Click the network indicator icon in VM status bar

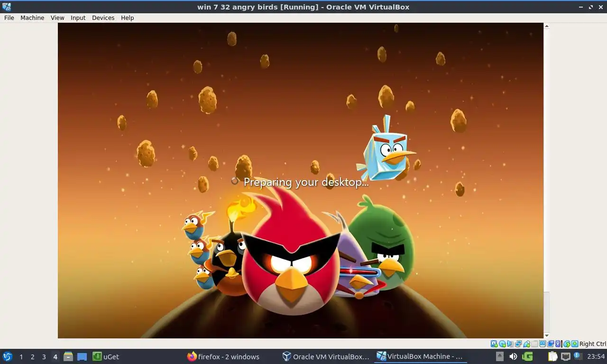tap(518, 344)
